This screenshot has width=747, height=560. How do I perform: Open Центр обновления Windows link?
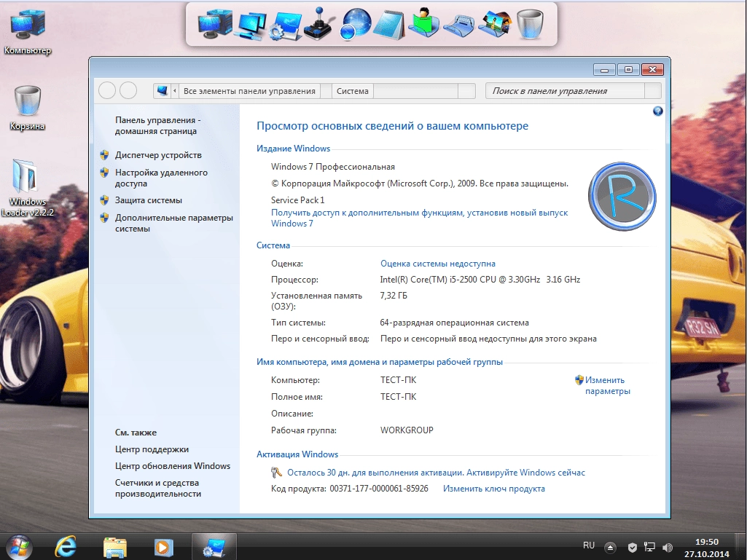coord(173,466)
